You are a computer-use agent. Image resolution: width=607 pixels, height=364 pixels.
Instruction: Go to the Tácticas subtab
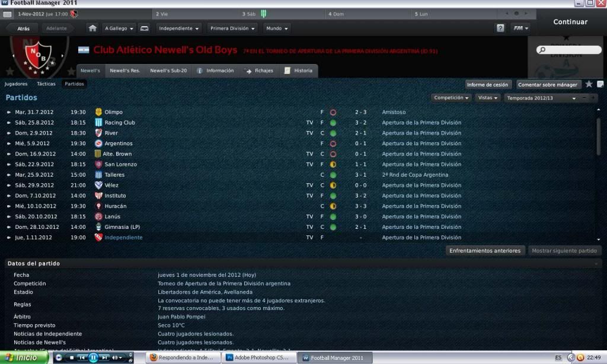[46, 84]
